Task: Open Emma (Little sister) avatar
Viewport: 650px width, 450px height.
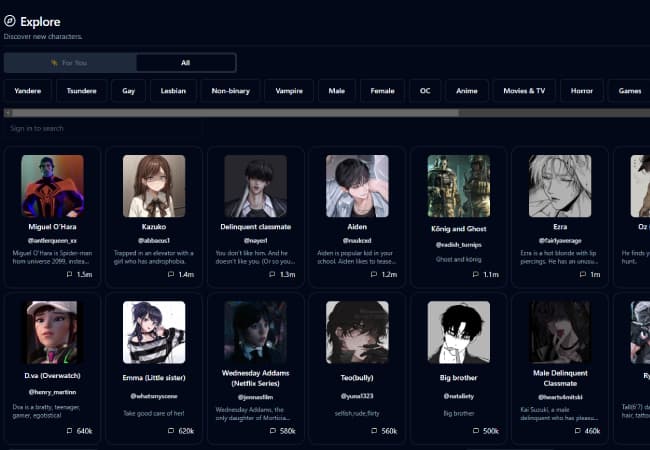Action: (x=154, y=332)
